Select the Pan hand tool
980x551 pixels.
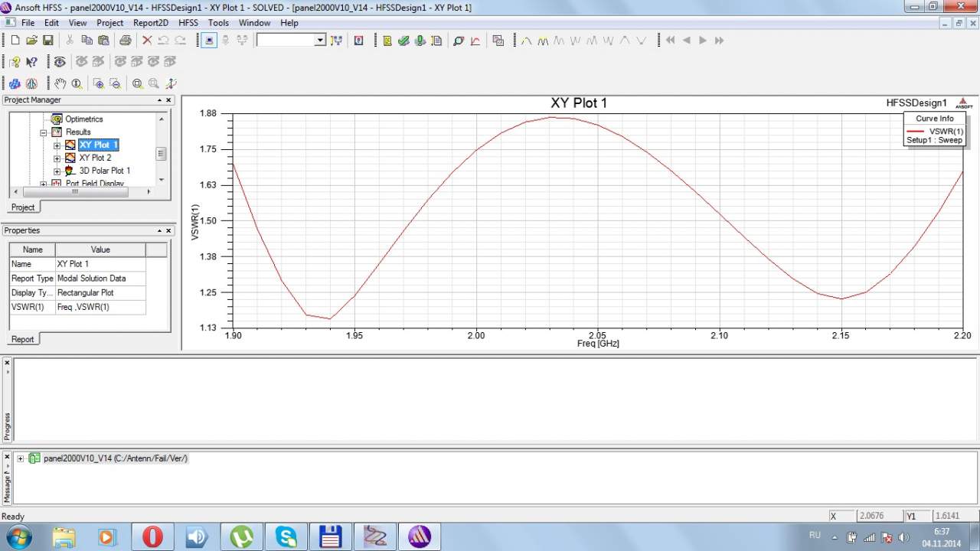pyautogui.click(x=60, y=83)
